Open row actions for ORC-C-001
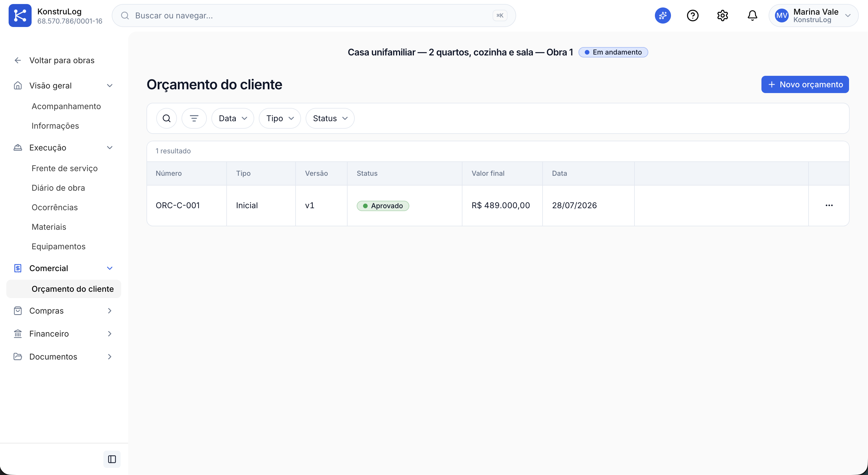 pyautogui.click(x=829, y=205)
